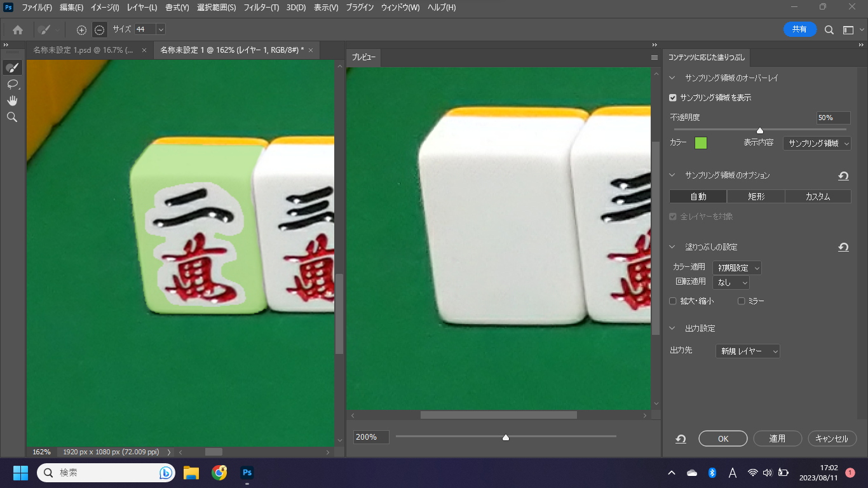Click the green overlay color swatch
This screenshot has width=868, height=488.
(x=701, y=143)
